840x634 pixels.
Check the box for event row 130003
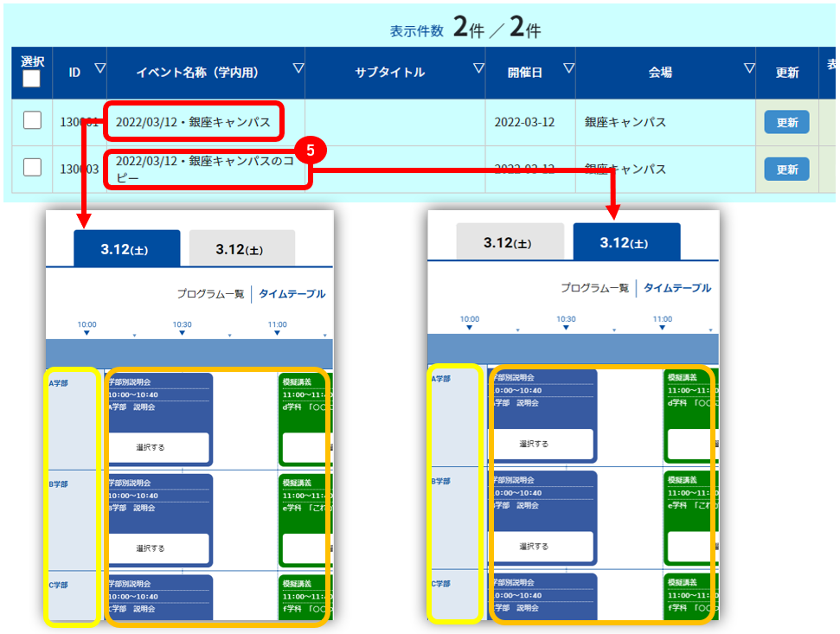pyautogui.click(x=32, y=168)
